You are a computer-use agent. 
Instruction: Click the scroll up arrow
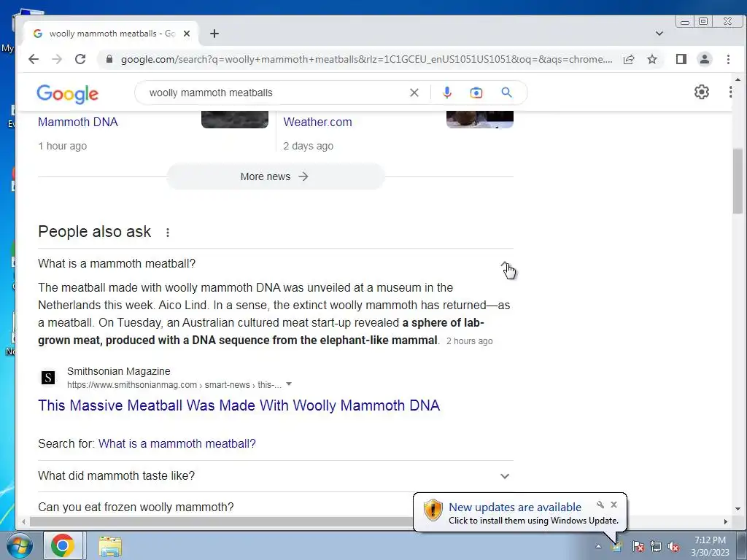[738, 79]
